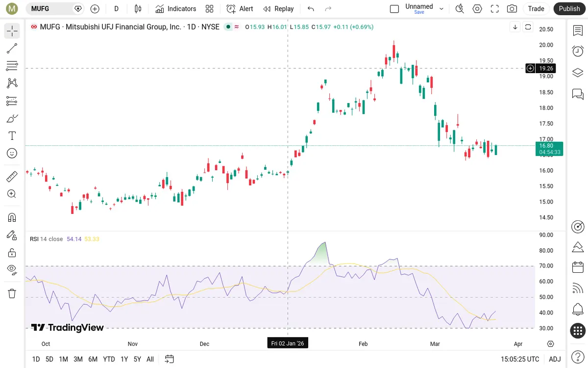Image resolution: width=588 pixels, height=368 pixels.
Task: Expand the Unnamed layout chevron menu
Action: tap(441, 9)
